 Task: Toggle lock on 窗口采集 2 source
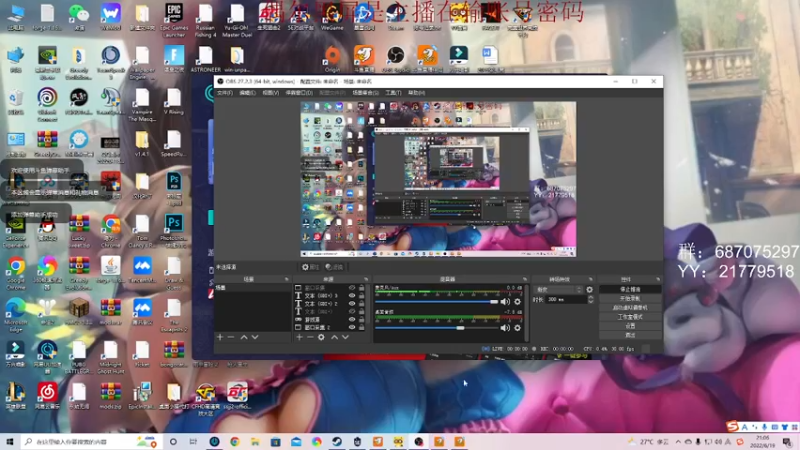[361, 328]
